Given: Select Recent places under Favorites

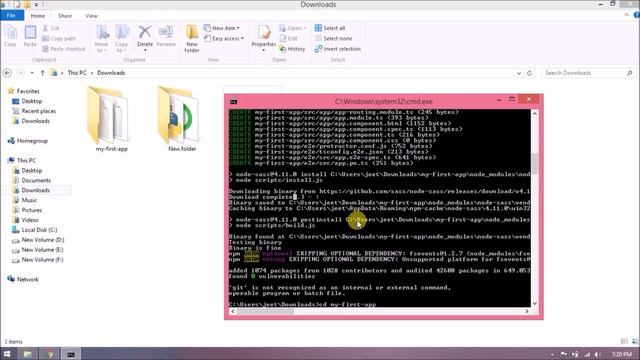Looking at the screenshot, I should 38,111.
